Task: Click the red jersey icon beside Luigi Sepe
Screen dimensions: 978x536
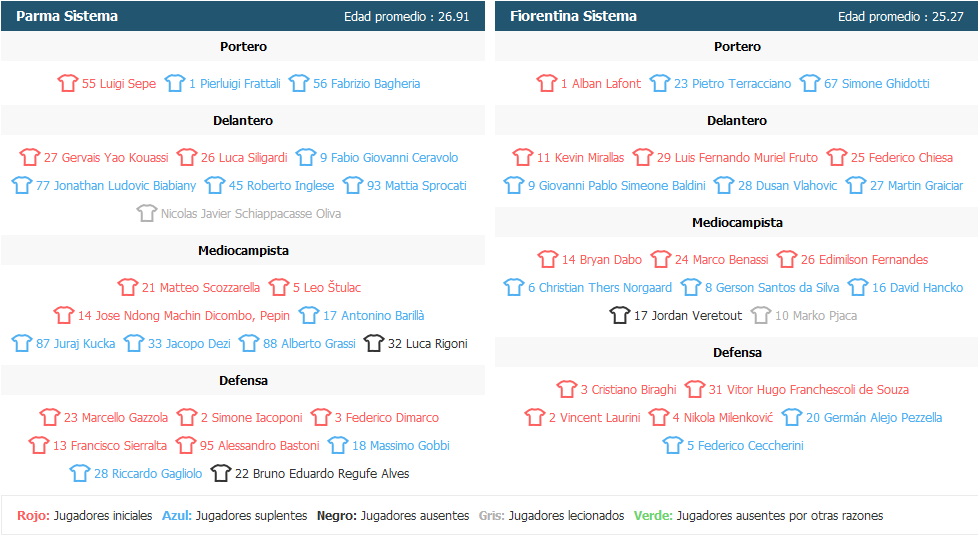Action: pyautogui.click(x=68, y=84)
